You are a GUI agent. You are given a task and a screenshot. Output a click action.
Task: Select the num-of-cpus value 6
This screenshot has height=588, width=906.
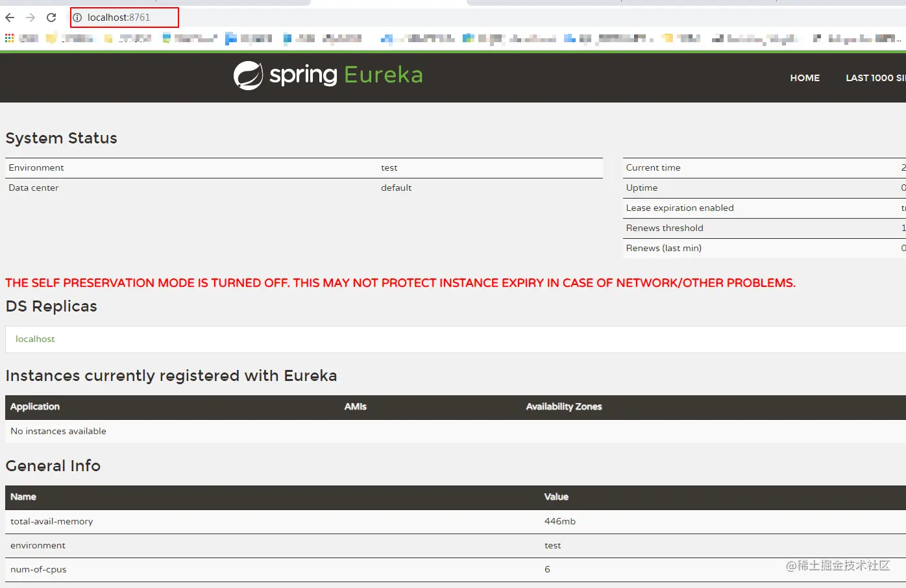tap(547, 569)
